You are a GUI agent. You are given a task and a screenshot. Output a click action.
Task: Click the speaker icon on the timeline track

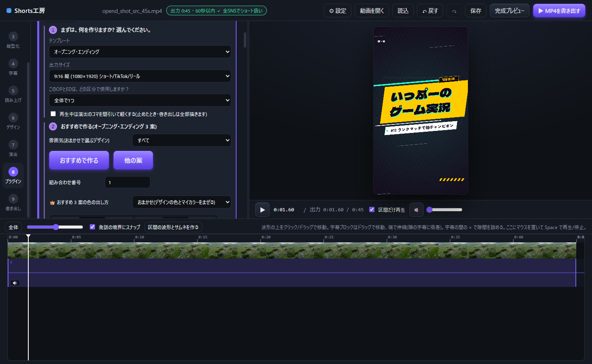[x=15, y=283]
